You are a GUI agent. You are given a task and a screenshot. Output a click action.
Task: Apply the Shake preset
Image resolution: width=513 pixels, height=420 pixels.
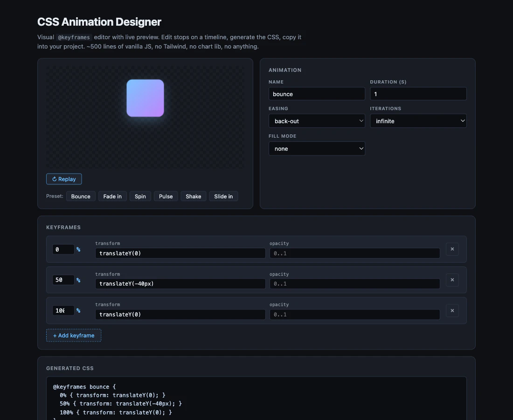(x=194, y=196)
